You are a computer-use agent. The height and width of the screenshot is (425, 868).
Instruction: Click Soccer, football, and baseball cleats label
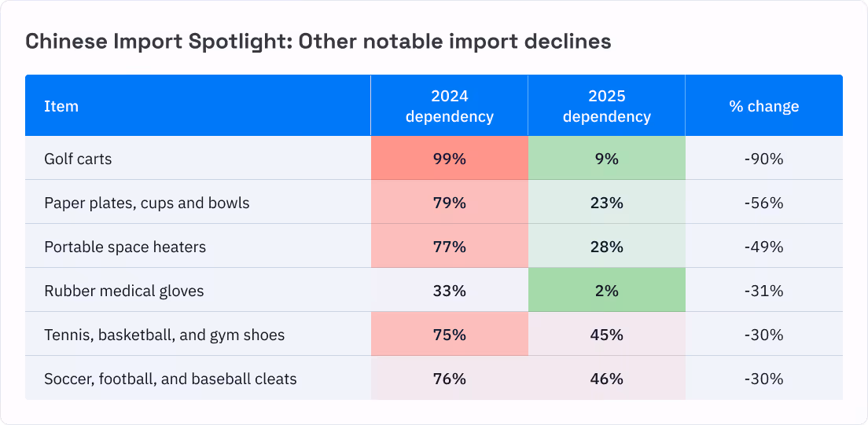(x=171, y=379)
